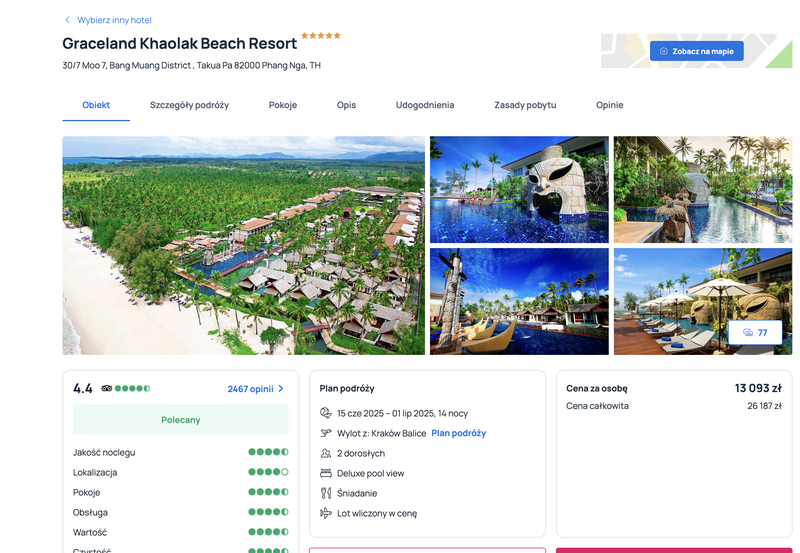Select the Opinie tab
Viewport: 800px width, 553px height.
coord(610,105)
